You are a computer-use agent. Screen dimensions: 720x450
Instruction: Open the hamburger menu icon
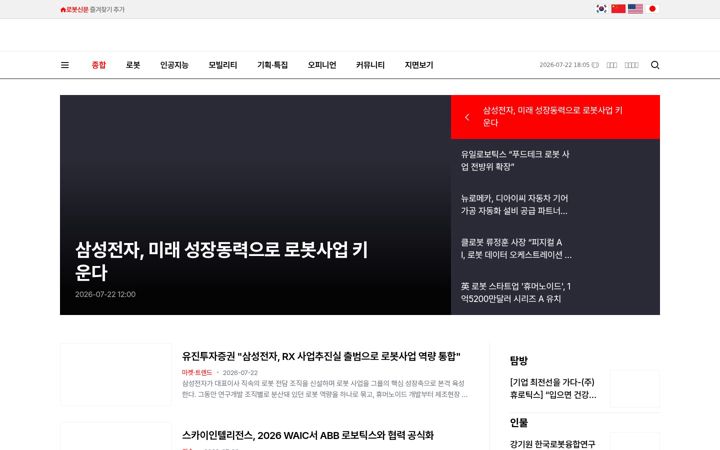(65, 65)
